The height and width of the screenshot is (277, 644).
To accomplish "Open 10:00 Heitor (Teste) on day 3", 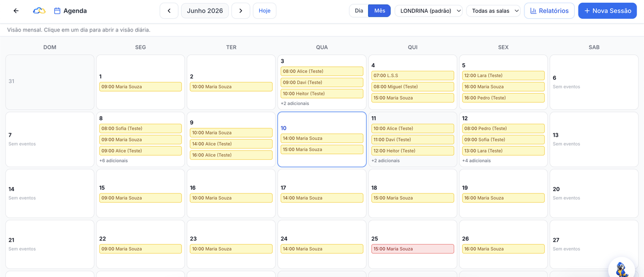I will [x=322, y=94].
